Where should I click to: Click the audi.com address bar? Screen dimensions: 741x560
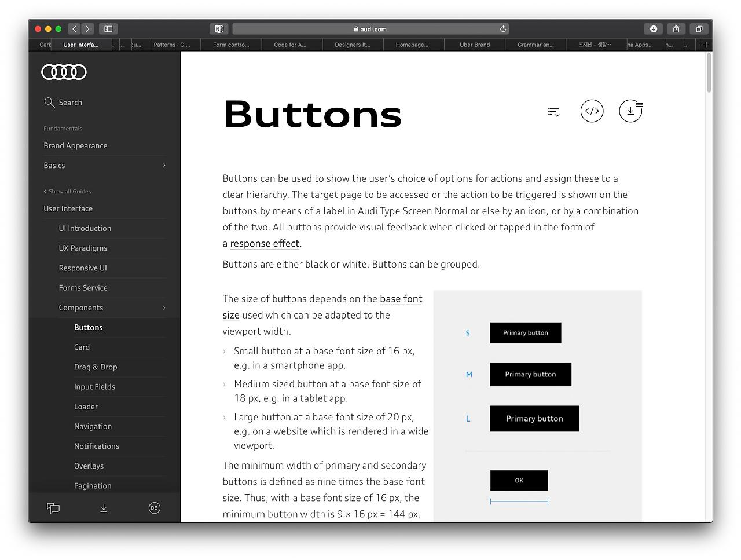(370, 29)
